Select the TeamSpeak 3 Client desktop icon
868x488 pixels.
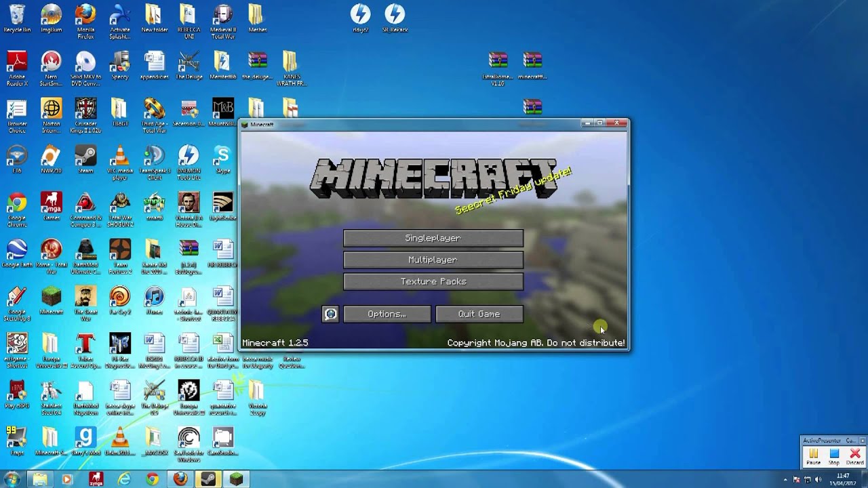(154, 163)
